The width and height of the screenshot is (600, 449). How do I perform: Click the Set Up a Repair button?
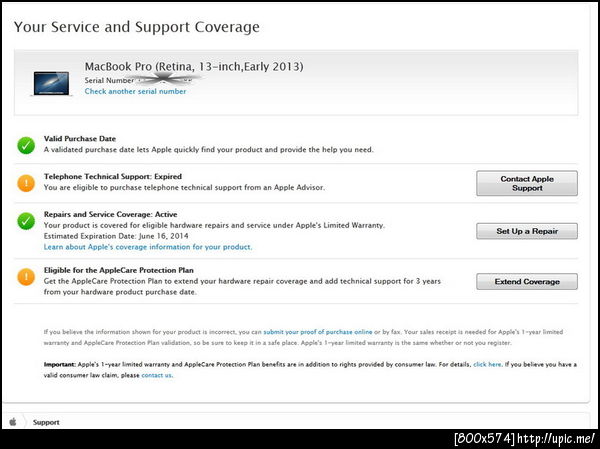click(x=527, y=231)
